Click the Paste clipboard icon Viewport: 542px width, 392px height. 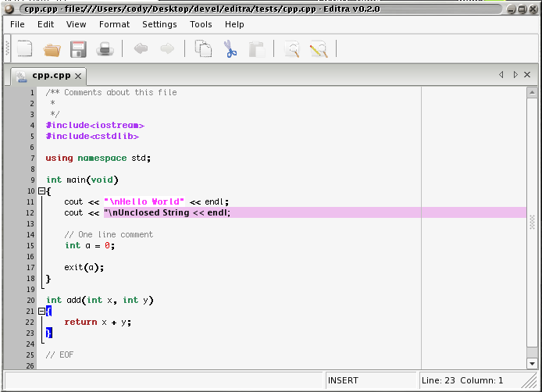tap(256, 50)
